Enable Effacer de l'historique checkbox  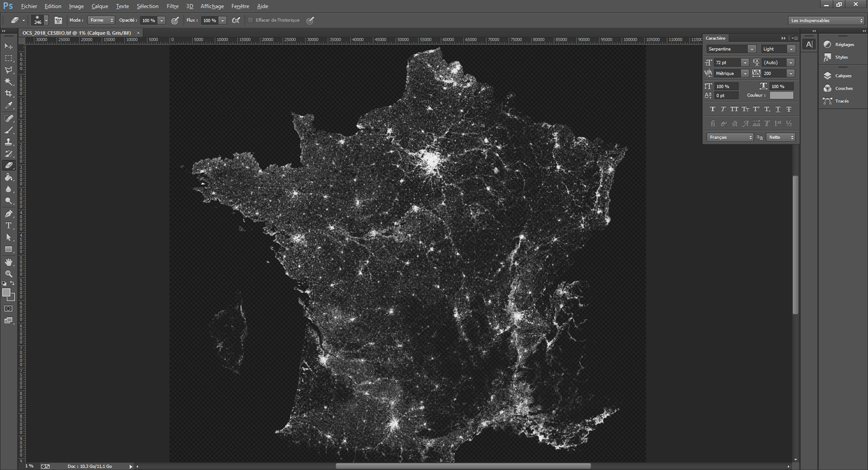[250, 20]
